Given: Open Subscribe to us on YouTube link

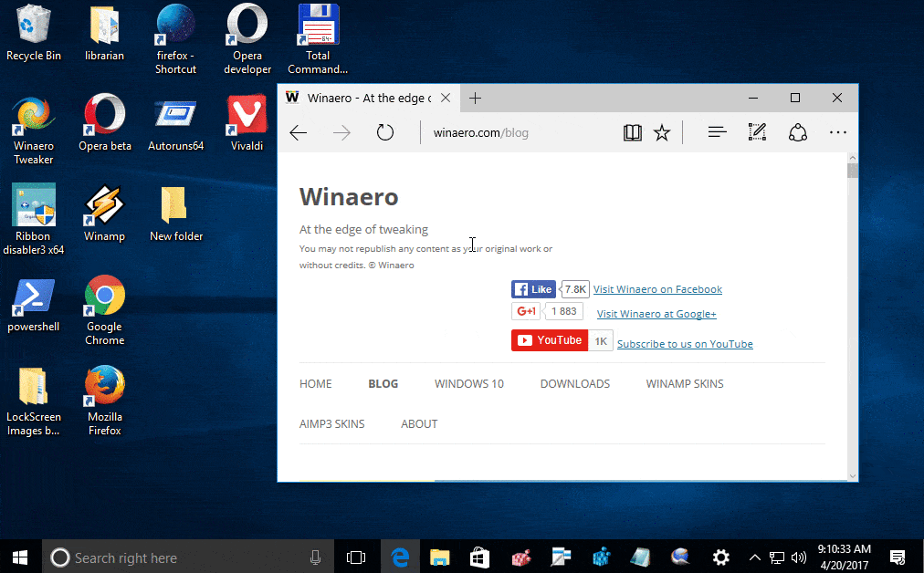Looking at the screenshot, I should (685, 344).
